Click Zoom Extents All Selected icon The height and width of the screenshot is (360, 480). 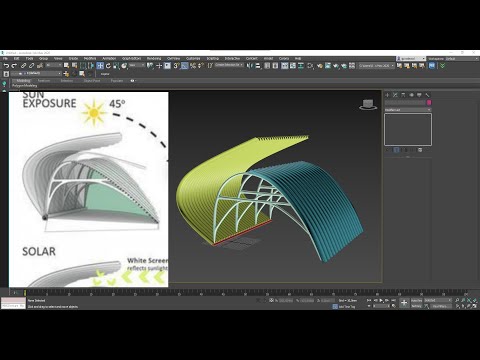(475, 300)
